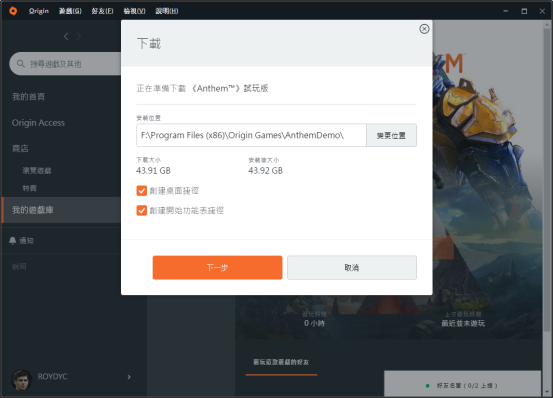Click the 0 小時 play time text
The image size is (553, 398).
click(314, 323)
